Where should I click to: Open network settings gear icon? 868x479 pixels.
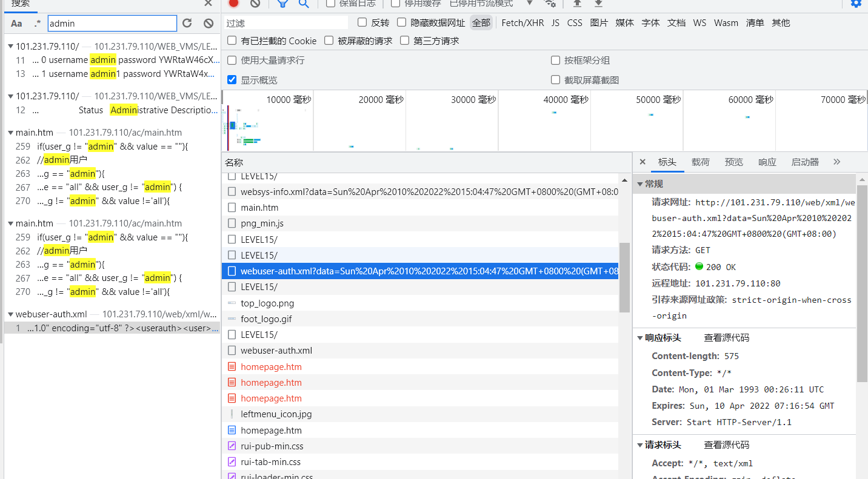tap(856, 3)
